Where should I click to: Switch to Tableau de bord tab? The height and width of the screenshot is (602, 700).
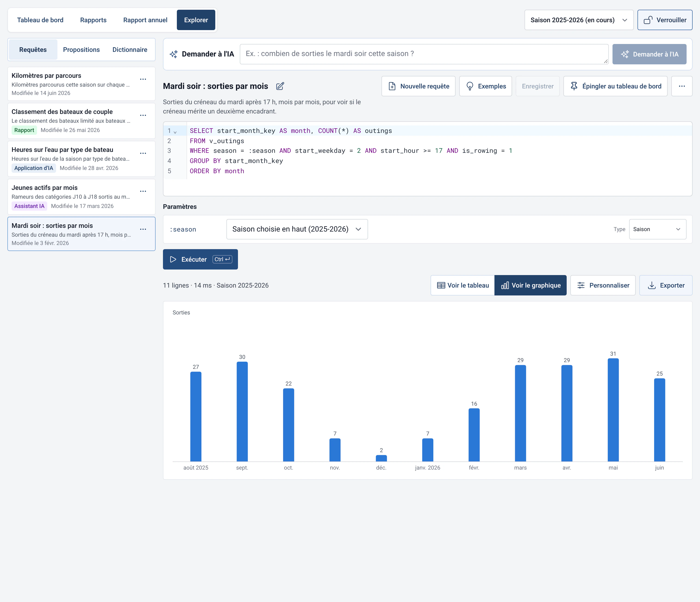pyautogui.click(x=40, y=20)
